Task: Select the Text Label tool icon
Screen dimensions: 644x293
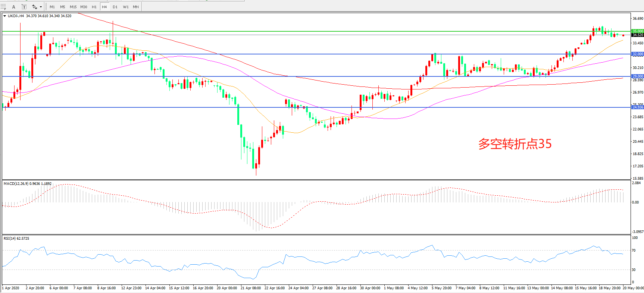Action: [x=24, y=7]
